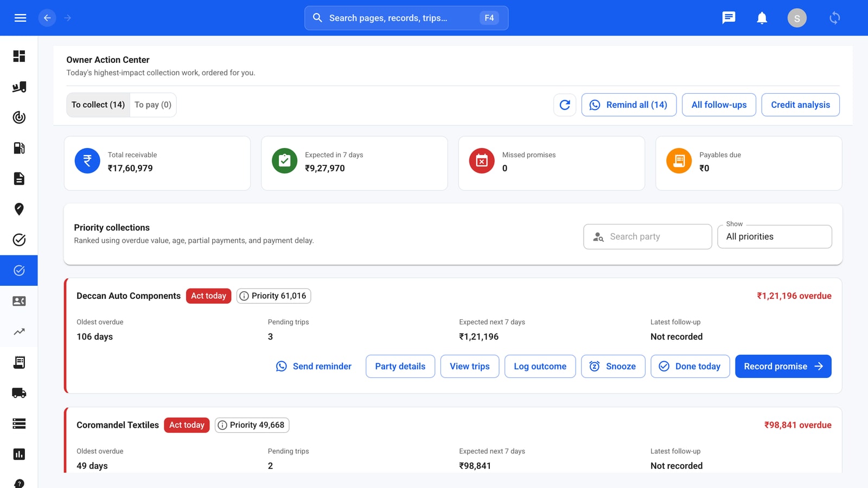Open the hamburger navigation menu
This screenshot has height=488, width=868.
tap(20, 18)
